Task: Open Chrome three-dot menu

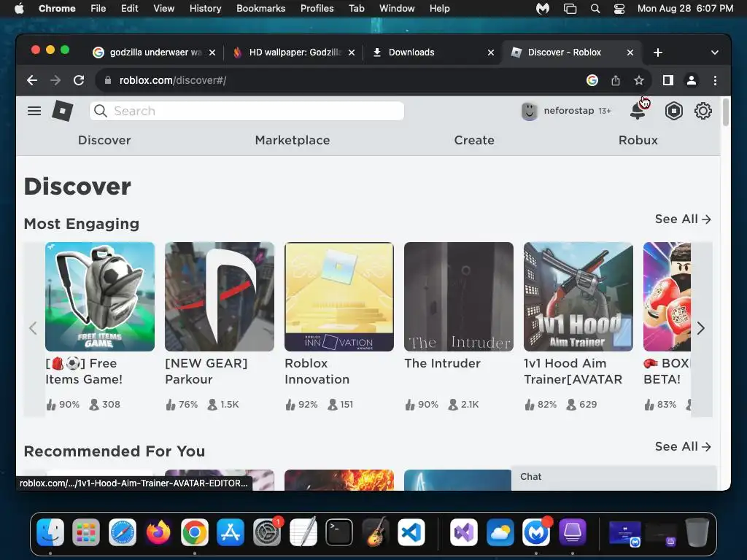Action: click(715, 80)
